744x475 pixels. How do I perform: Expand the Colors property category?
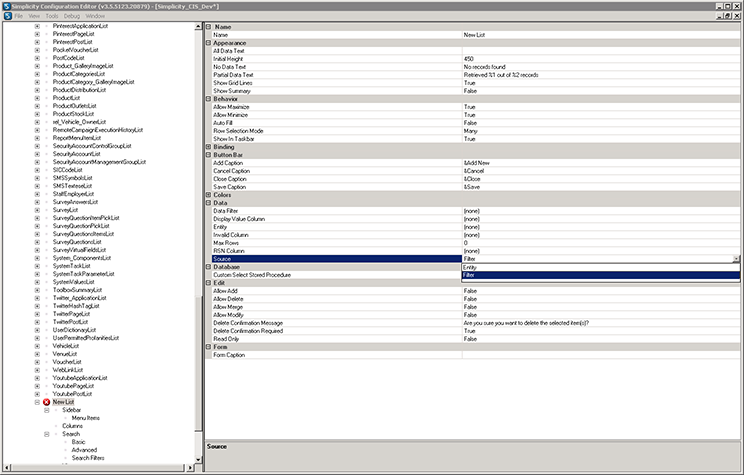208,195
